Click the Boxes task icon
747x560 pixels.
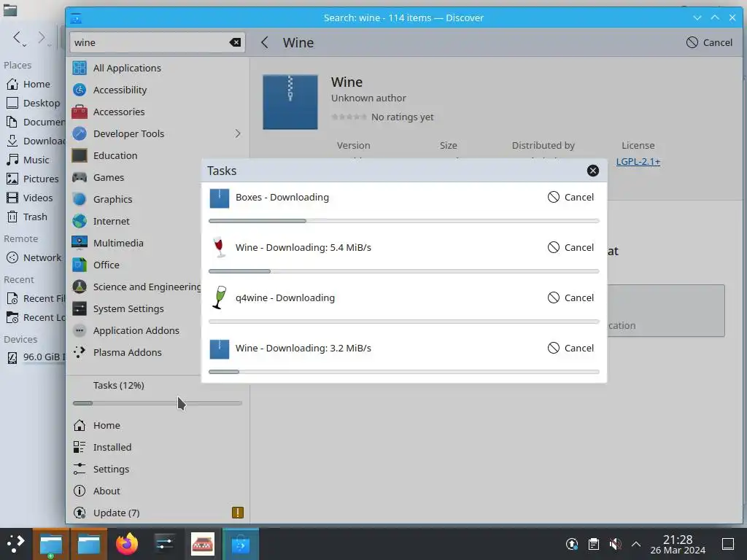click(220, 198)
